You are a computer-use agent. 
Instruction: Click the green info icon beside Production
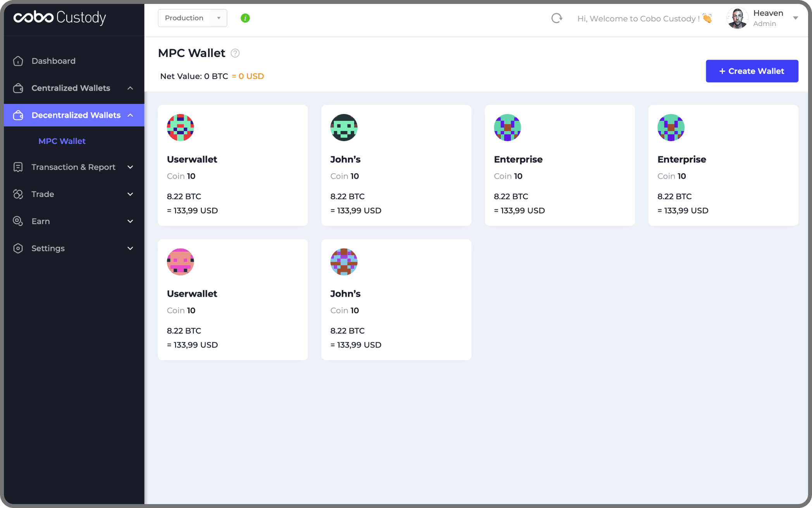tap(245, 18)
